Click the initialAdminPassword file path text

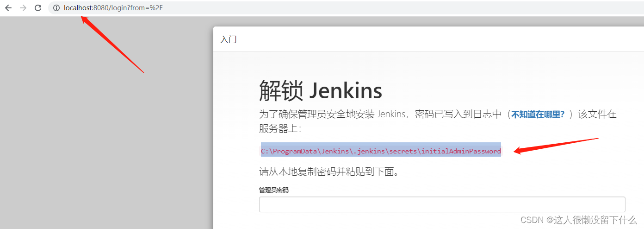tap(381, 151)
